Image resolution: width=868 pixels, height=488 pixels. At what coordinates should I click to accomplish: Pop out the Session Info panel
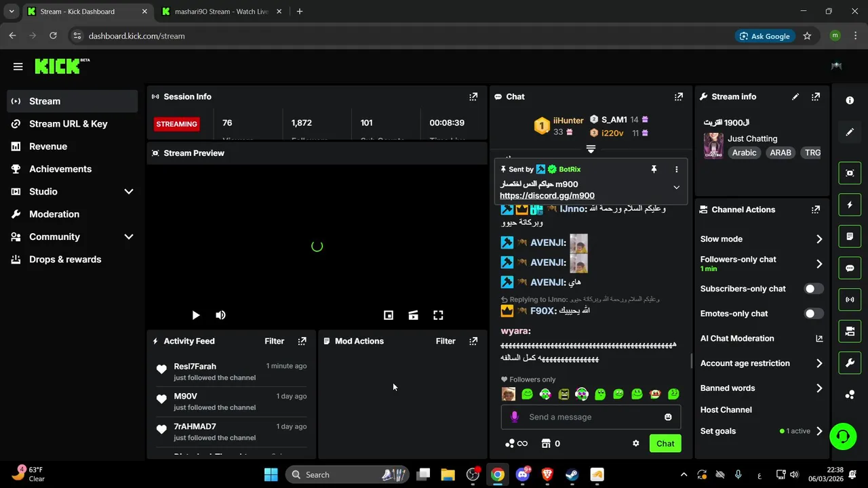point(473,97)
